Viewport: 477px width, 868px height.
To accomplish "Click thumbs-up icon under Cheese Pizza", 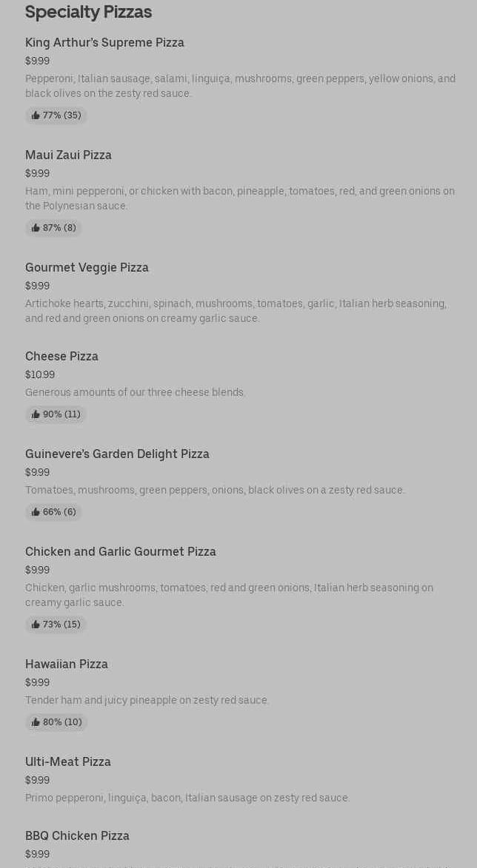I will click(x=36, y=414).
